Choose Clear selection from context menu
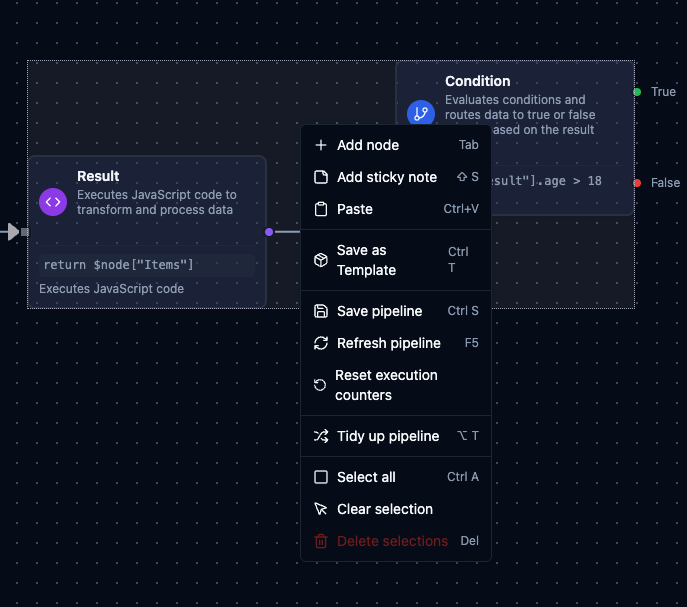The width and height of the screenshot is (687, 607). coord(384,509)
